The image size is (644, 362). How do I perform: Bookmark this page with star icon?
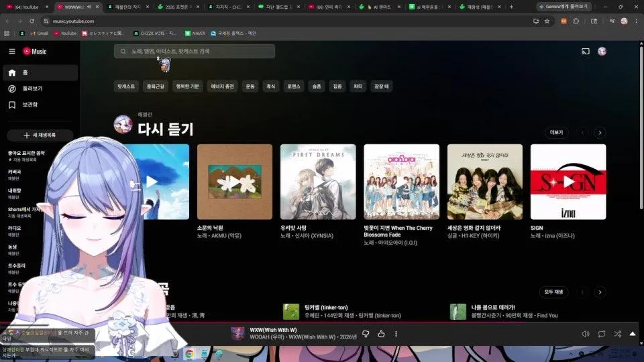pos(547,21)
